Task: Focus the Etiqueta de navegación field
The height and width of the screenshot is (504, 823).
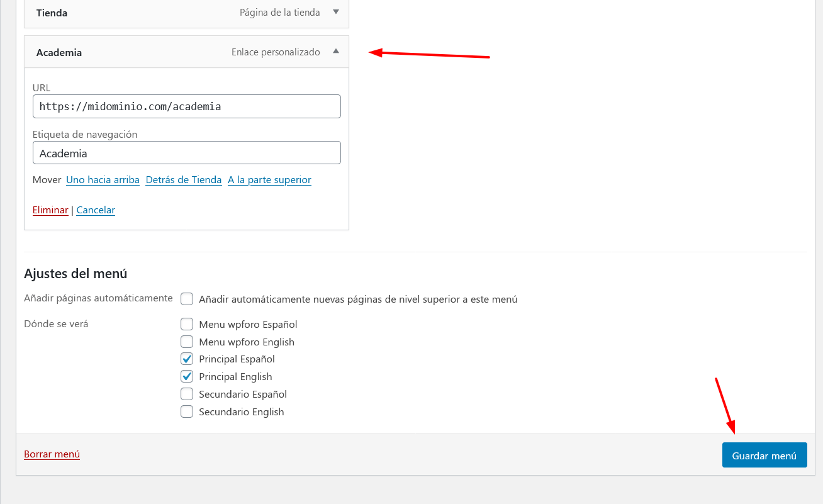Action: 187,153
